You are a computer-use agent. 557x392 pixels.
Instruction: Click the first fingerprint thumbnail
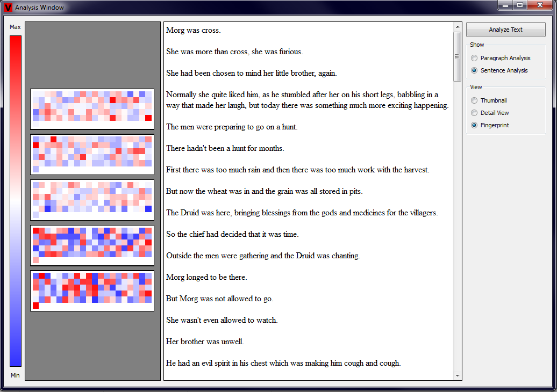tap(92, 109)
